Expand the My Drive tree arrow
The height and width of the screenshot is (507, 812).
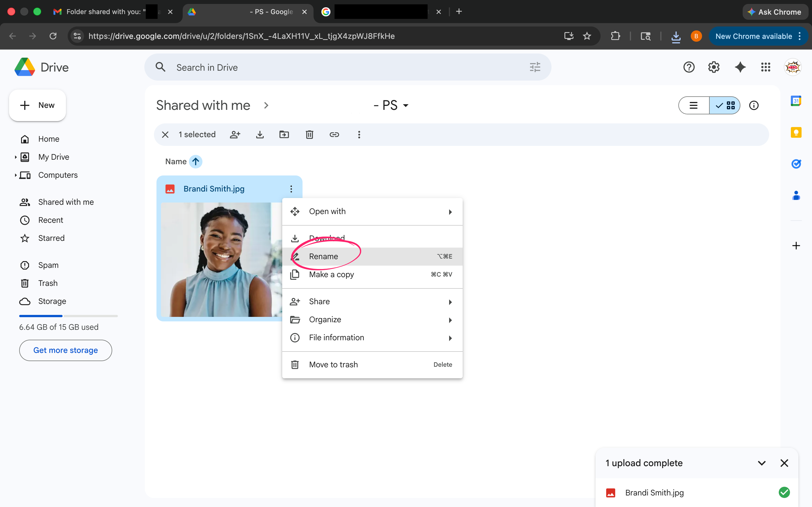[16, 157]
